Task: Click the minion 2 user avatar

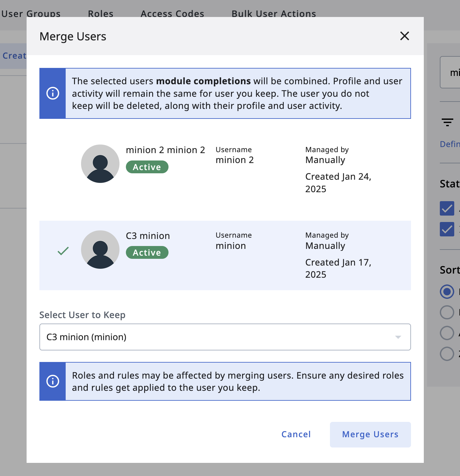Action: click(100, 164)
